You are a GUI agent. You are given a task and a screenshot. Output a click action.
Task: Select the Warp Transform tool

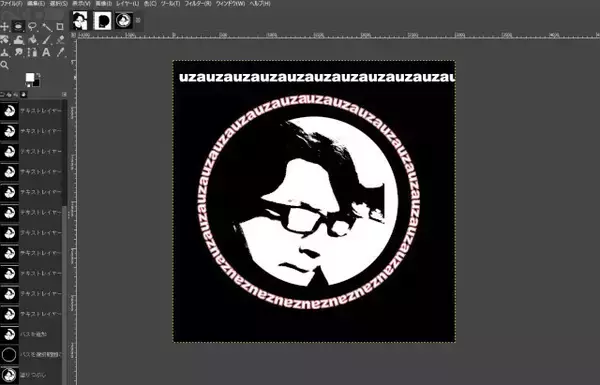point(18,39)
